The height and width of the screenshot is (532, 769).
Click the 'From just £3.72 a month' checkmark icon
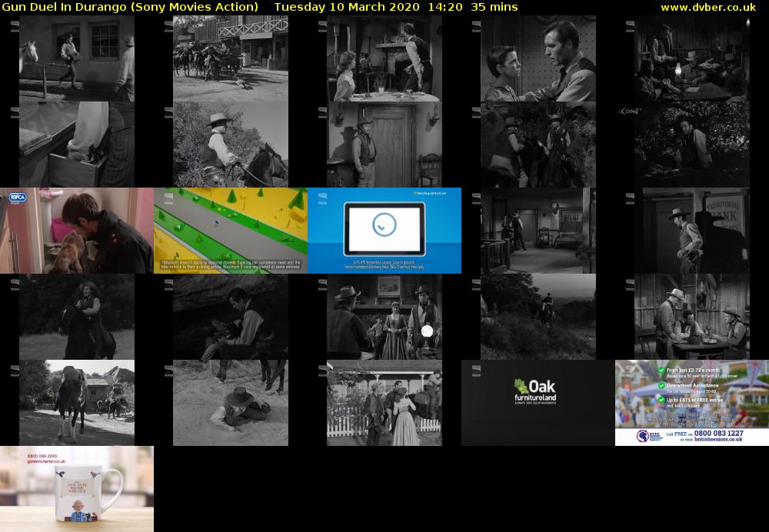pyautogui.click(x=661, y=371)
